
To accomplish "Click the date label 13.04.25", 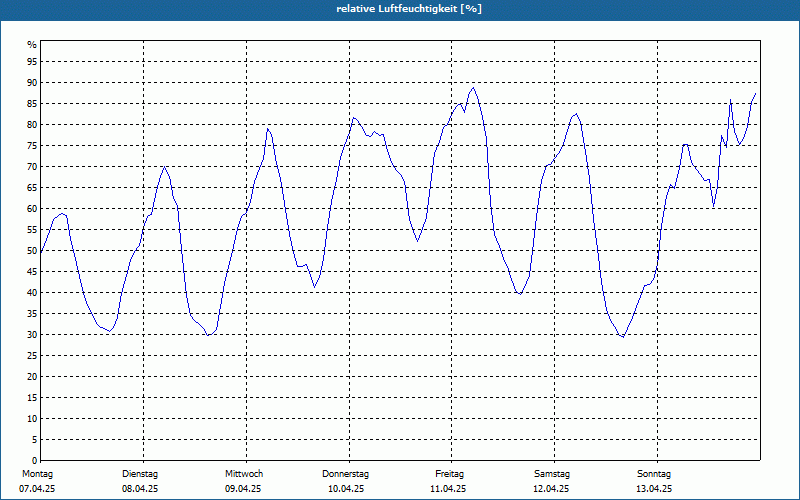I will tap(654, 489).
